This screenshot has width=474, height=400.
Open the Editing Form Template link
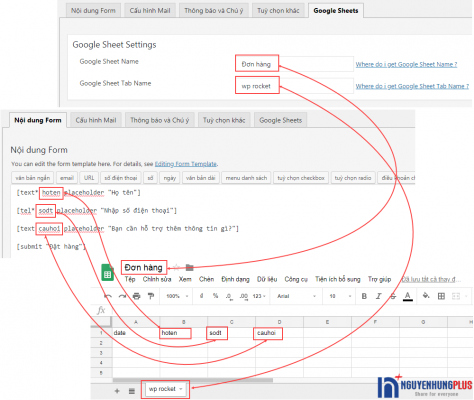[186, 164]
